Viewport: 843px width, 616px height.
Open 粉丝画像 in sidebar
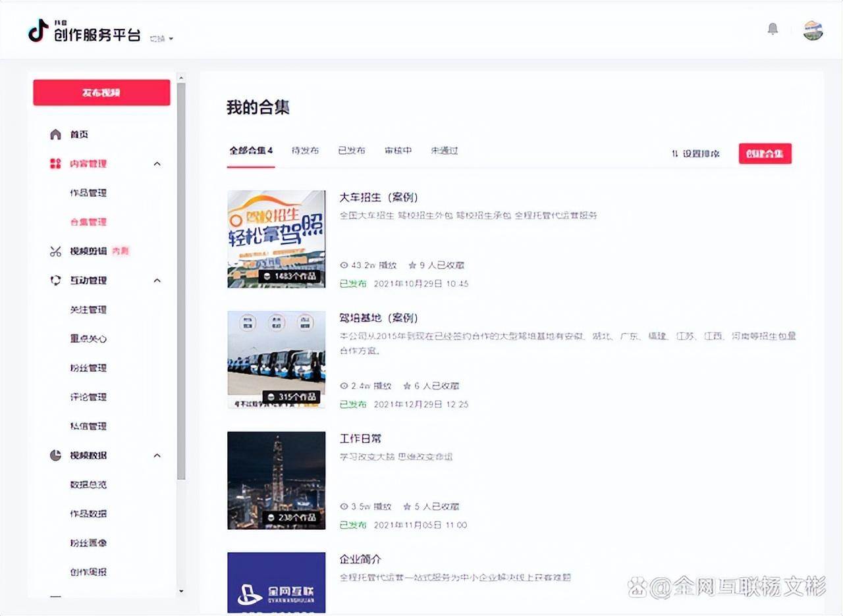pyautogui.click(x=88, y=543)
